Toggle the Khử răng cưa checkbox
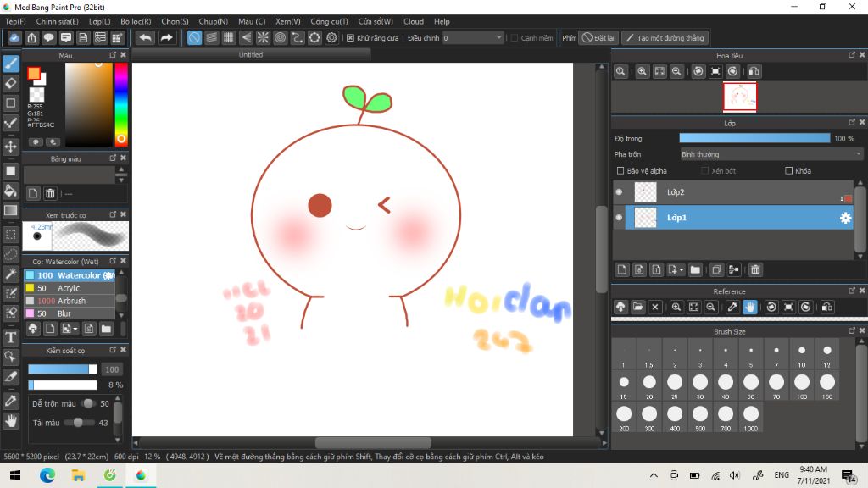 click(351, 38)
